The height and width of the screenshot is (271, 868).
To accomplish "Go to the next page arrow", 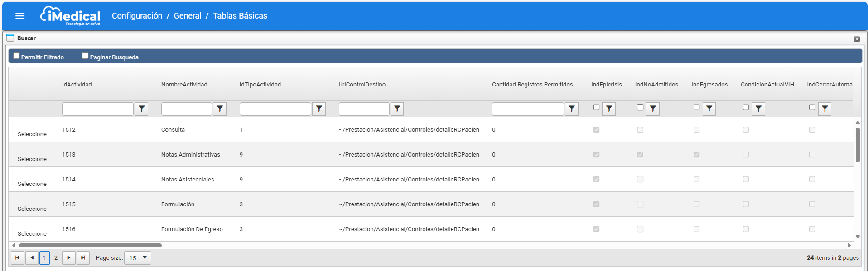I will (x=68, y=257).
